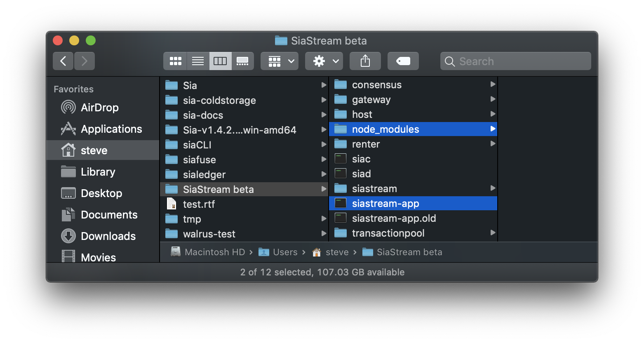Select the sia-coldstorage folder
Viewport: 644px width, 343px height.
(244, 100)
